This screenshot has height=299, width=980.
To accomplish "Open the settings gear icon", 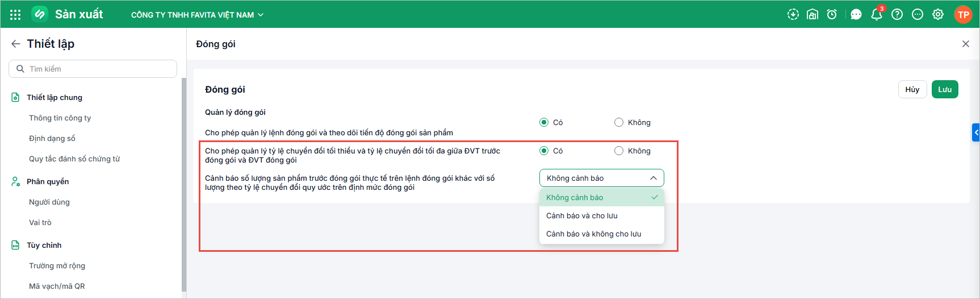I will pos(938,15).
